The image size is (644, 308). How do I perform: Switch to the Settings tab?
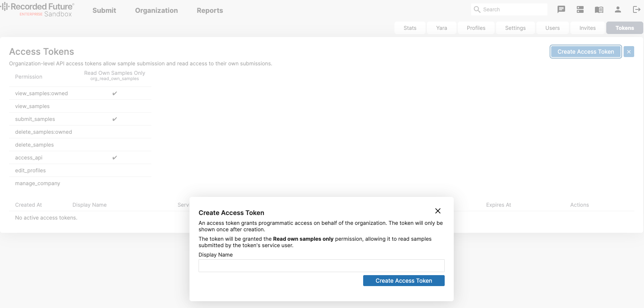coord(515,28)
